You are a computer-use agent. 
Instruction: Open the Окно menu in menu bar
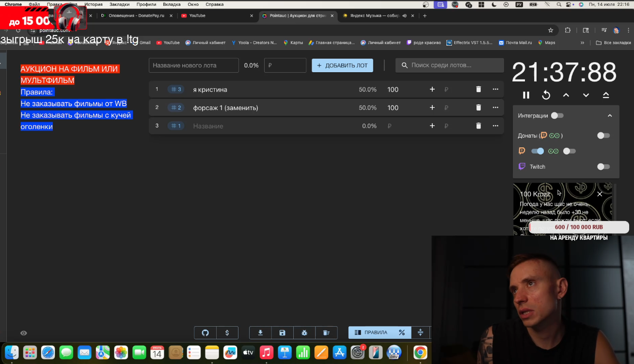click(193, 4)
